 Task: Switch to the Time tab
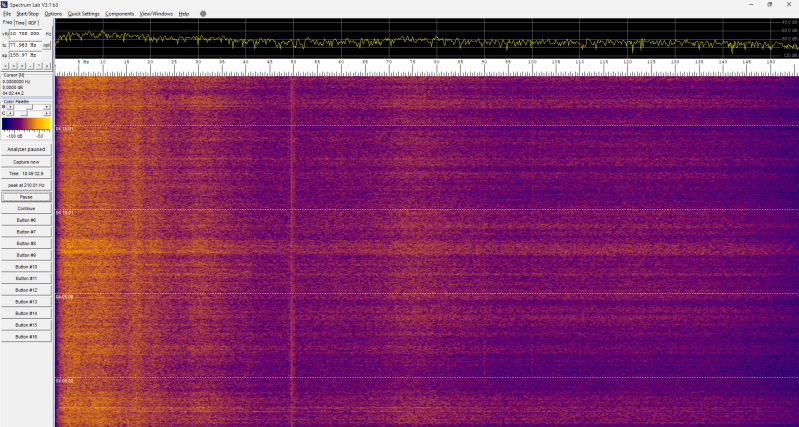20,23
